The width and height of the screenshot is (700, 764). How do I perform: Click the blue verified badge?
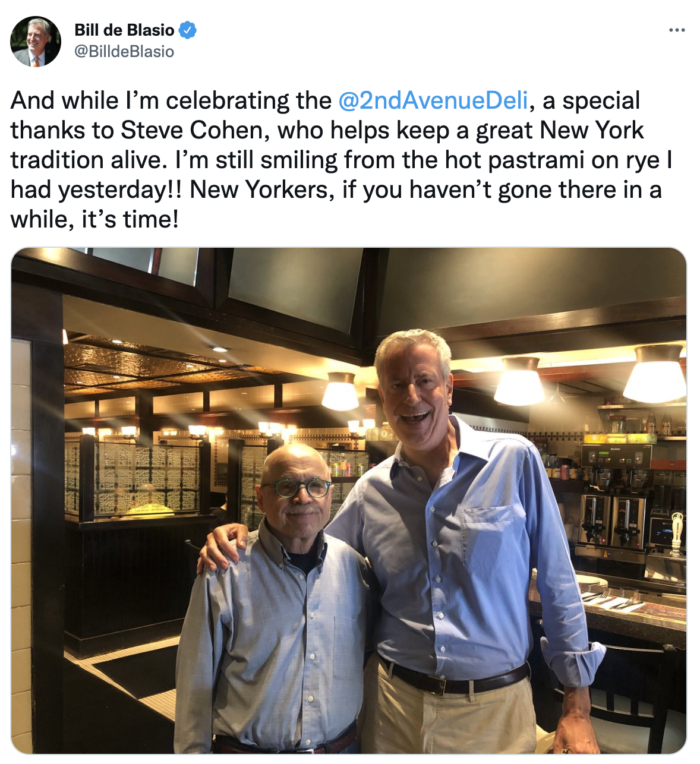tap(188, 30)
